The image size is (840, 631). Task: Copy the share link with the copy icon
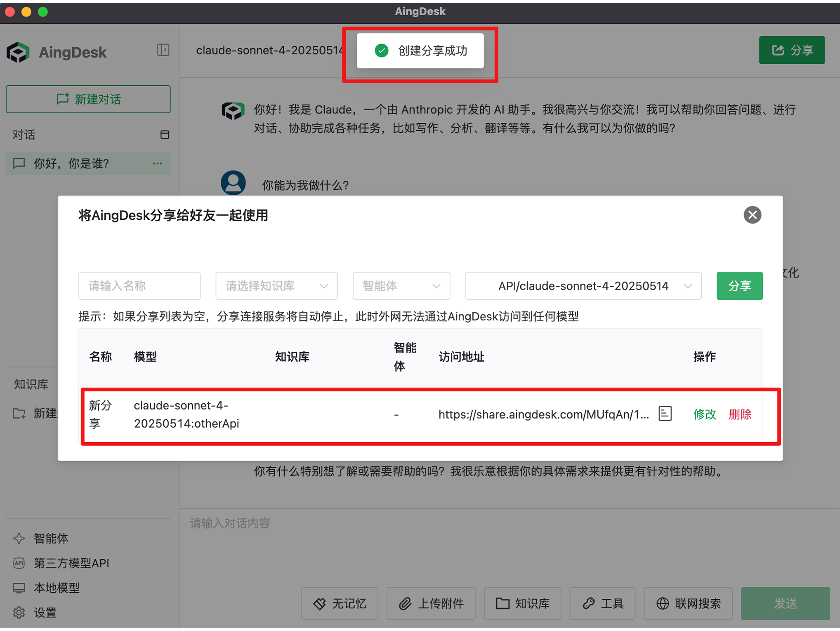[x=665, y=414]
